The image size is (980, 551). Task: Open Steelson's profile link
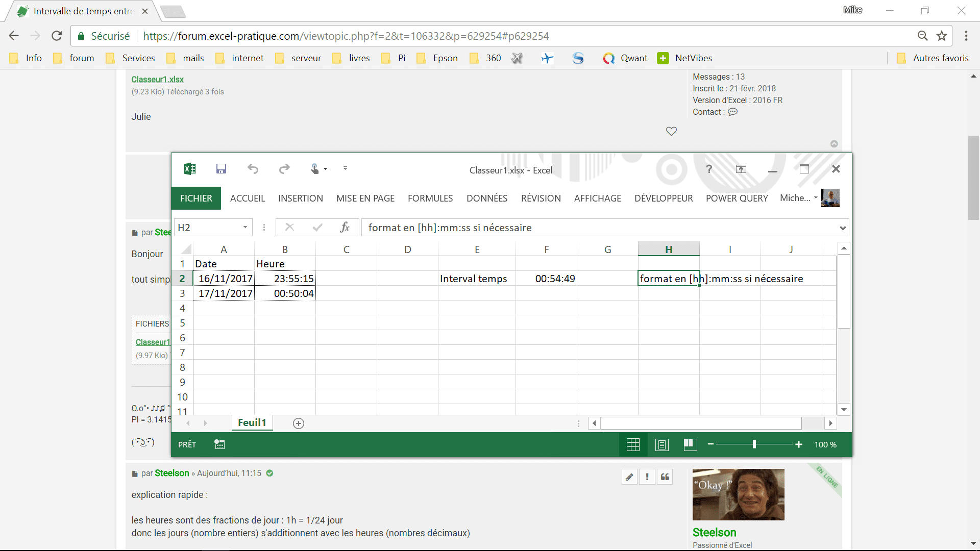pos(172,473)
